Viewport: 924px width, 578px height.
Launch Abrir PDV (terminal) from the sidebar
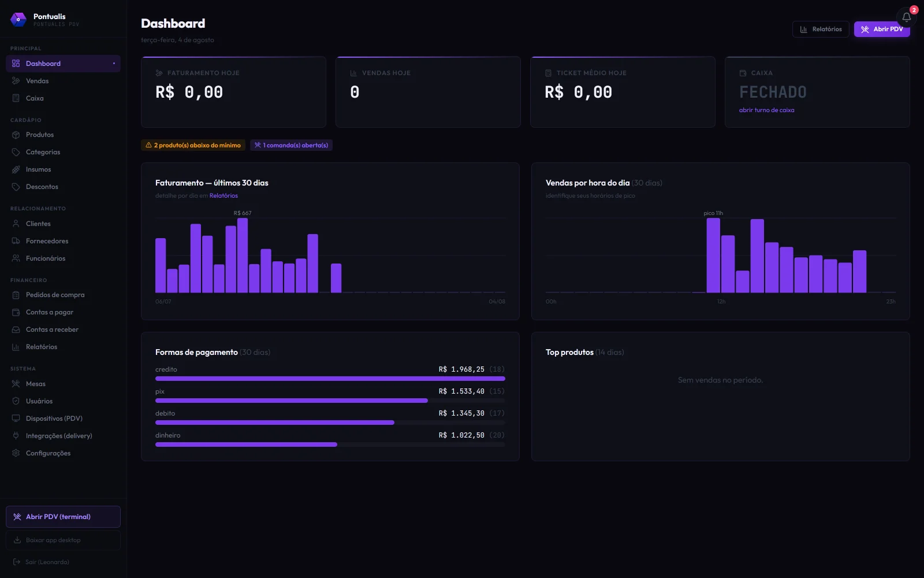coord(63,517)
